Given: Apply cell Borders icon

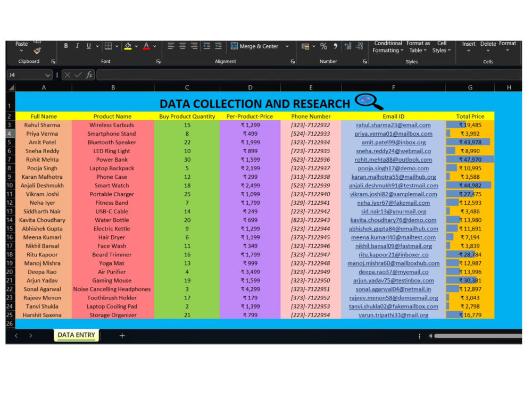Looking at the screenshot, I should point(108,46).
